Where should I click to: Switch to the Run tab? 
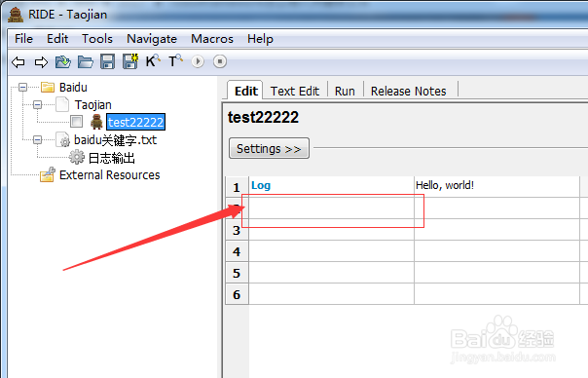point(345,92)
